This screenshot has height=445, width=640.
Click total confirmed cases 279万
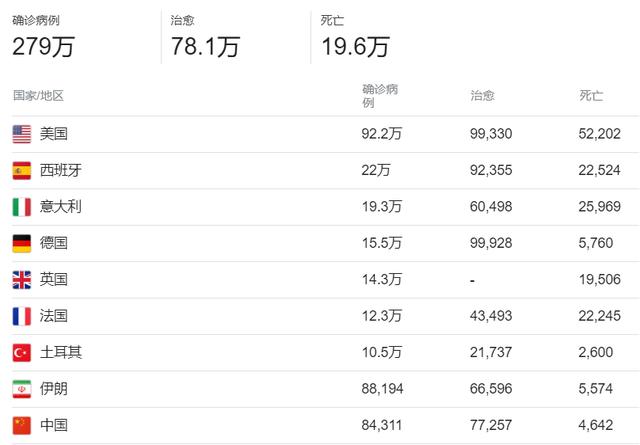(44, 46)
